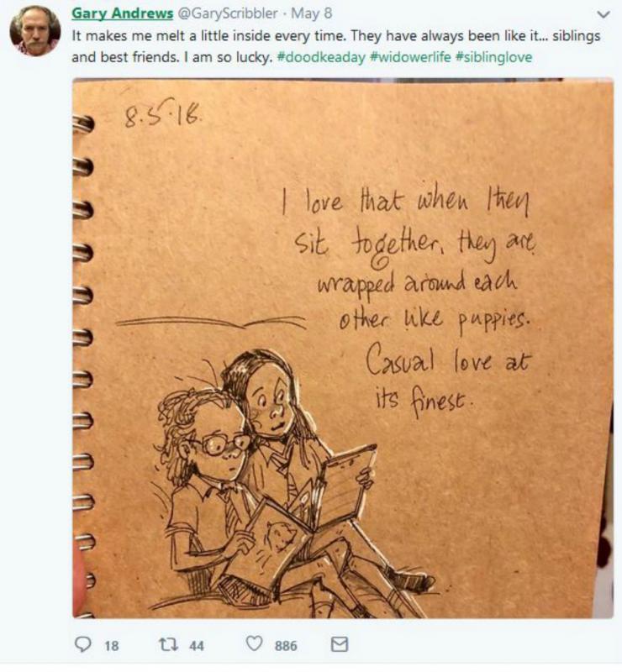Viewport: 622px width, 672px height.
Task: Open the Gary Andrews name link
Action: [x=122, y=13]
